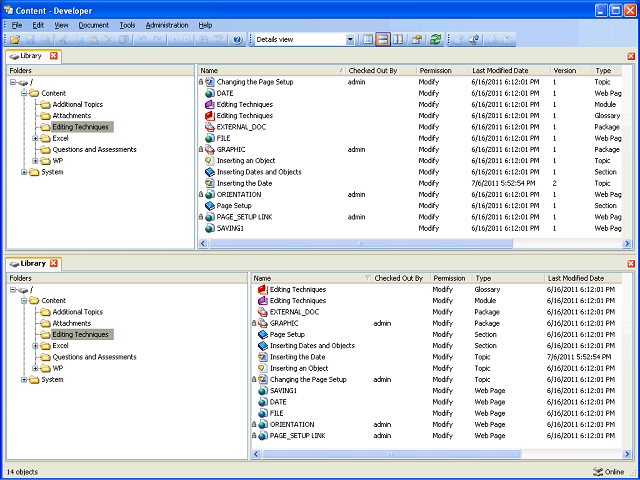The height and width of the screenshot is (480, 640).
Task: Click the lower pane horizontal scrollbar thumb
Action: tap(391, 454)
